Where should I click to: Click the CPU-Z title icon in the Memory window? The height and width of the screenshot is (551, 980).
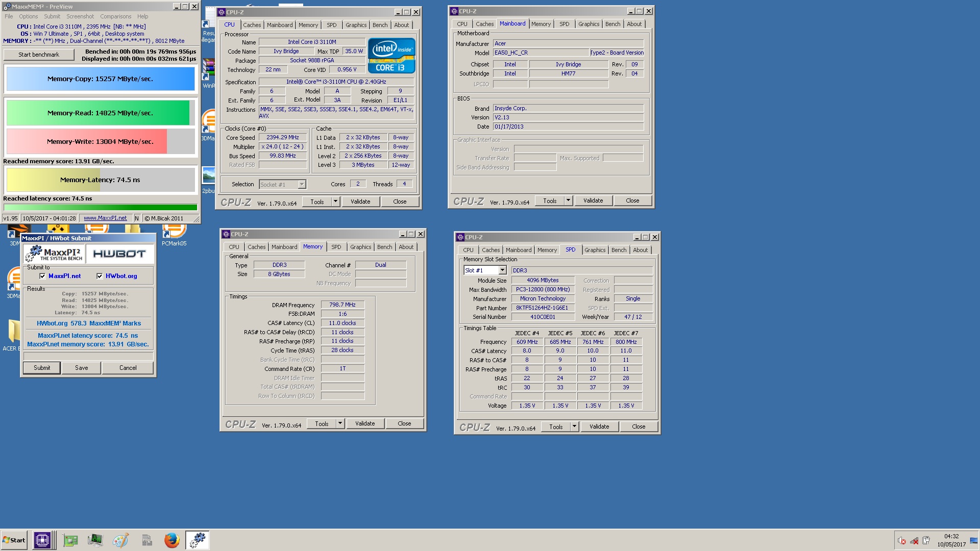coord(226,234)
